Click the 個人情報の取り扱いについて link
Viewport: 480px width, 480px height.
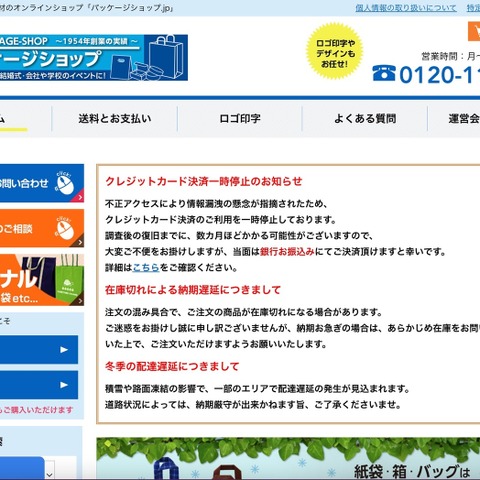pyautogui.click(x=406, y=8)
